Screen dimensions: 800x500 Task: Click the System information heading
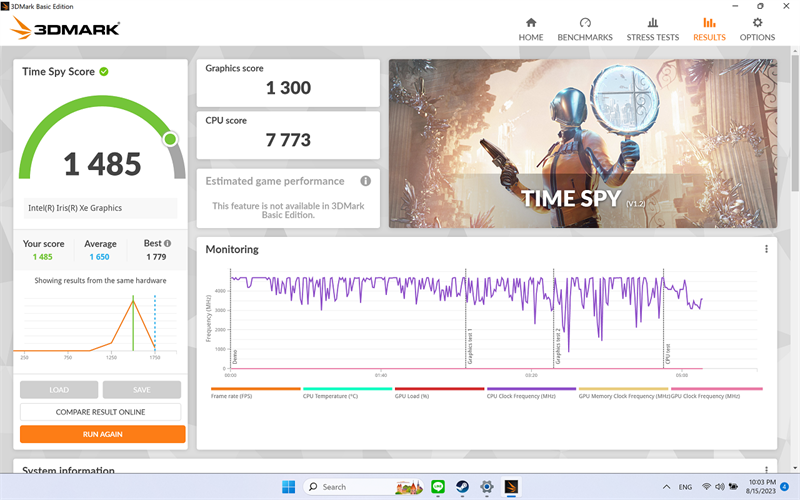pyautogui.click(x=68, y=470)
